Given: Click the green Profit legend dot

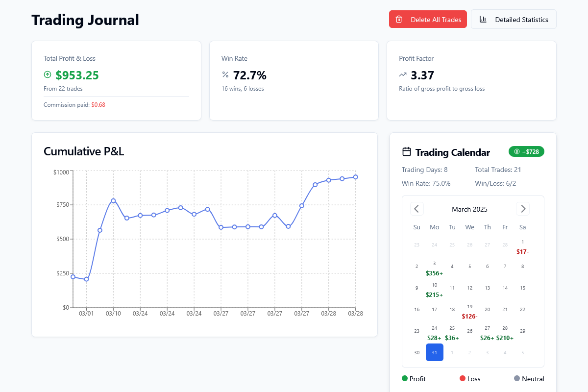Looking at the screenshot, I should (x=405, y=378).
